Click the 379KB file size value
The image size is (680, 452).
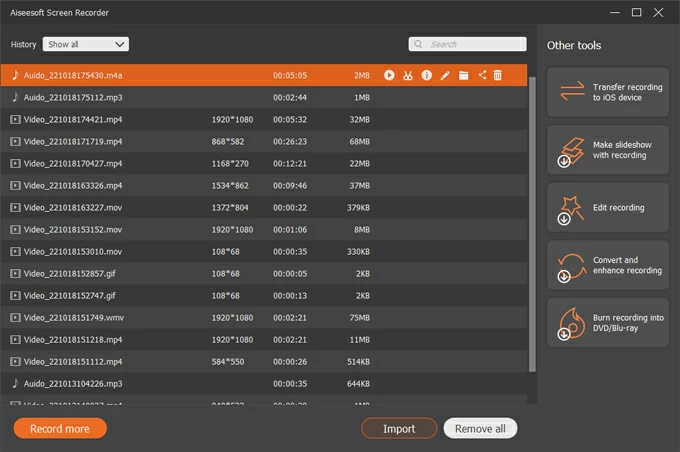click(358, 207)
